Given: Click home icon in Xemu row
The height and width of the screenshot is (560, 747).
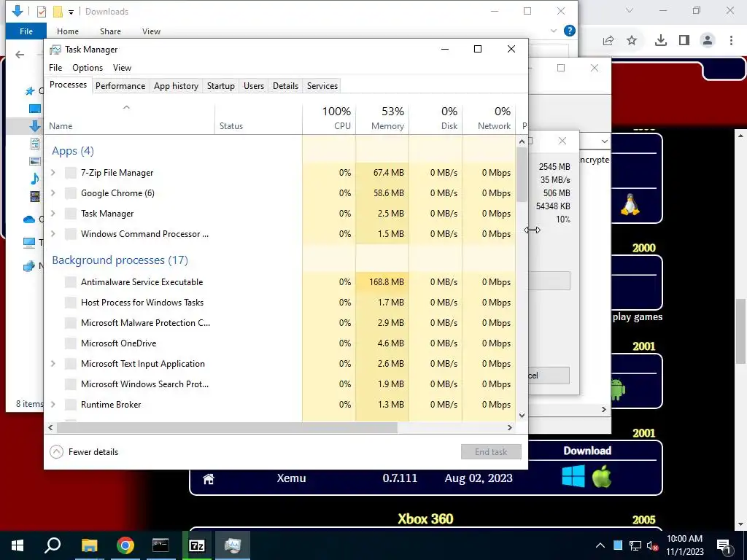Looking at the screenshot, I should coord(208,478).
